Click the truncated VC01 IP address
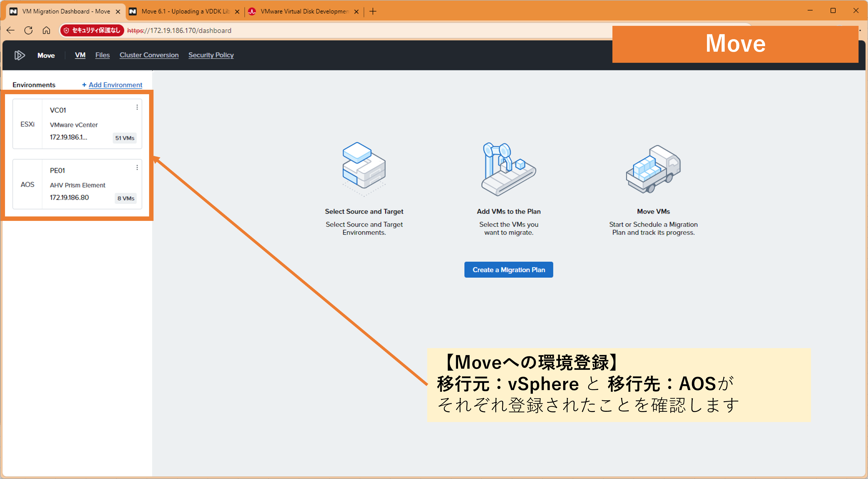Viewport: 868px width, 479px height. (68, 137)
